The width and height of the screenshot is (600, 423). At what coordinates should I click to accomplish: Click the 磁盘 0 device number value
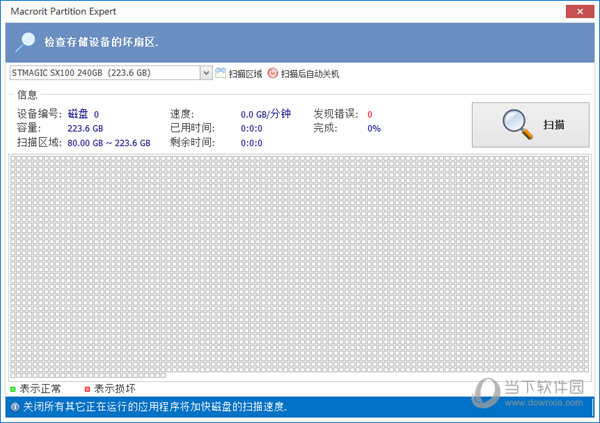click(x=83, y=114)
